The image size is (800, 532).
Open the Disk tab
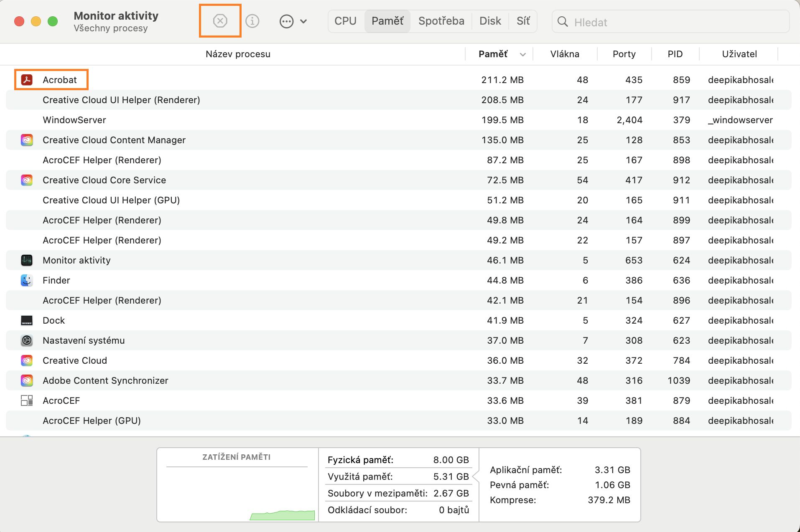click(490, 21)
